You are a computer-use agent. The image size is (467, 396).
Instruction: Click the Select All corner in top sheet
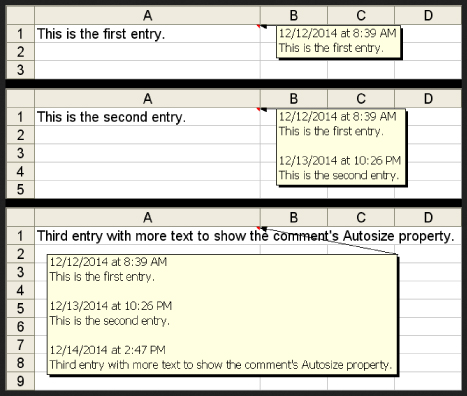click(x=20, y=15)
